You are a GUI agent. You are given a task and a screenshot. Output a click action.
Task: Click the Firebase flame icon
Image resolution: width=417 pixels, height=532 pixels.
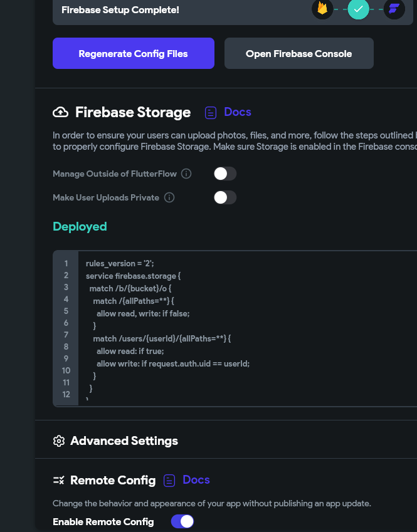coord(322,9)
